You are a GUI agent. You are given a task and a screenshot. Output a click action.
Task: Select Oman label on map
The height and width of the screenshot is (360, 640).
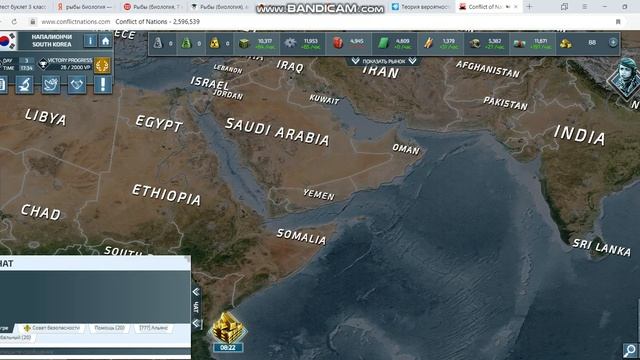point(406,149)
